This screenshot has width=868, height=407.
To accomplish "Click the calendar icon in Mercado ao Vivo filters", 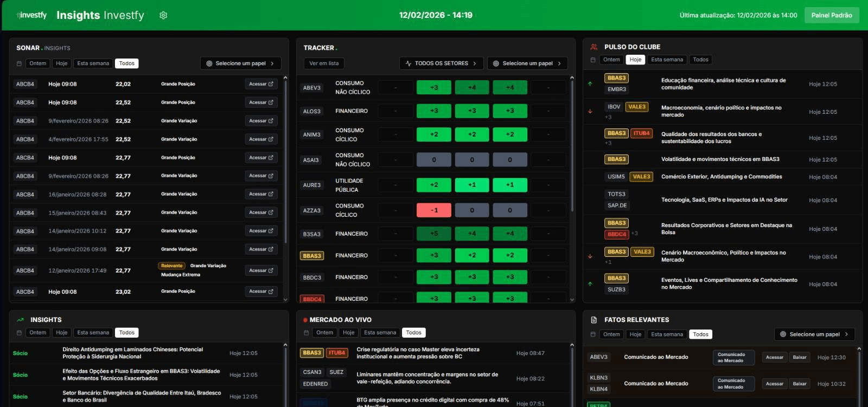I will [306, 333].
